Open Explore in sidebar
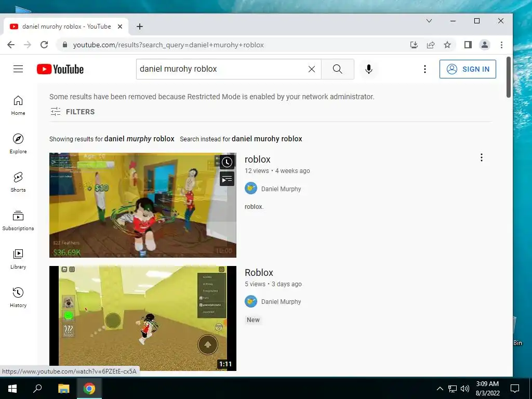This screenshot has height=399, width=532. (x=18, y=144)
